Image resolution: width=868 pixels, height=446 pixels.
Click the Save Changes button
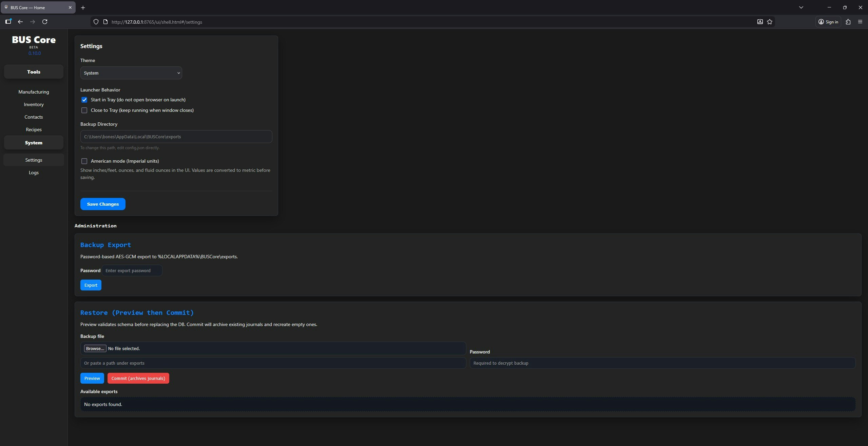tap(102, 204)
